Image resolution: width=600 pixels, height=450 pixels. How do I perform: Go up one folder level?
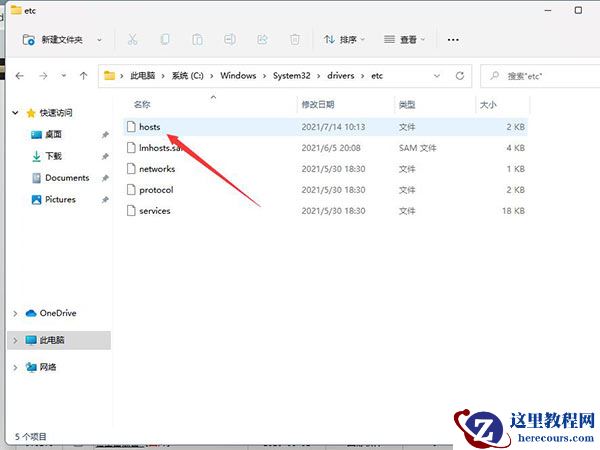83,76
